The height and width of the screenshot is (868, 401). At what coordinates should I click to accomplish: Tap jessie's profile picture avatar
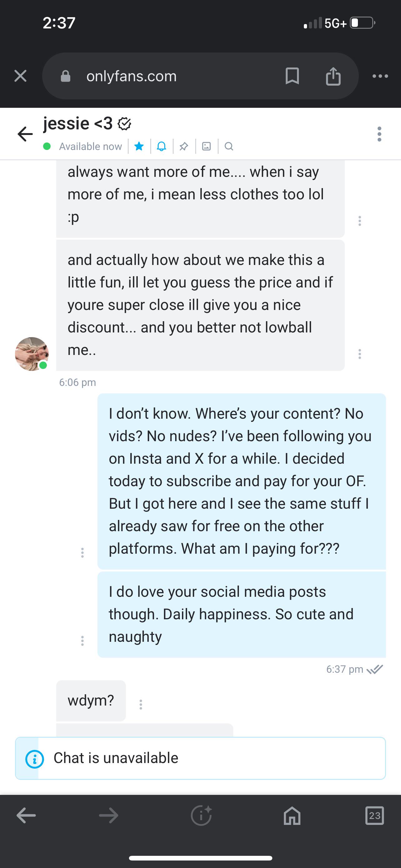32,354
